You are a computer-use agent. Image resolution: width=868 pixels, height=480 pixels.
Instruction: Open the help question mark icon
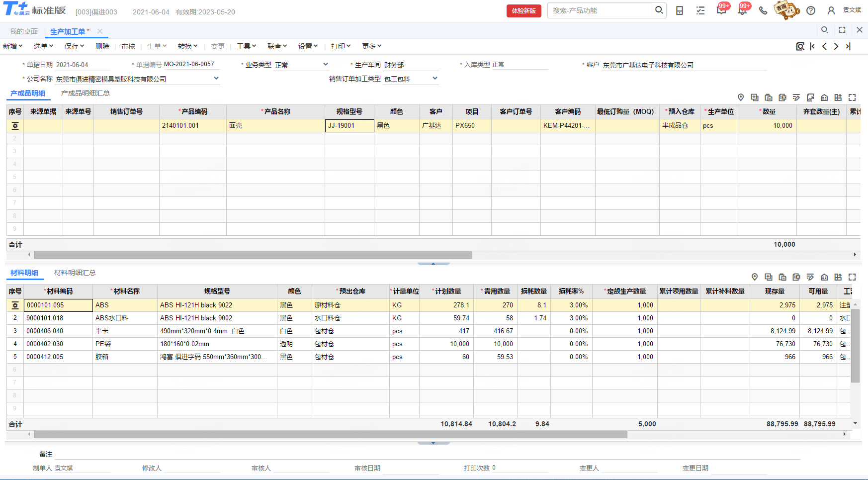(811, 10)
